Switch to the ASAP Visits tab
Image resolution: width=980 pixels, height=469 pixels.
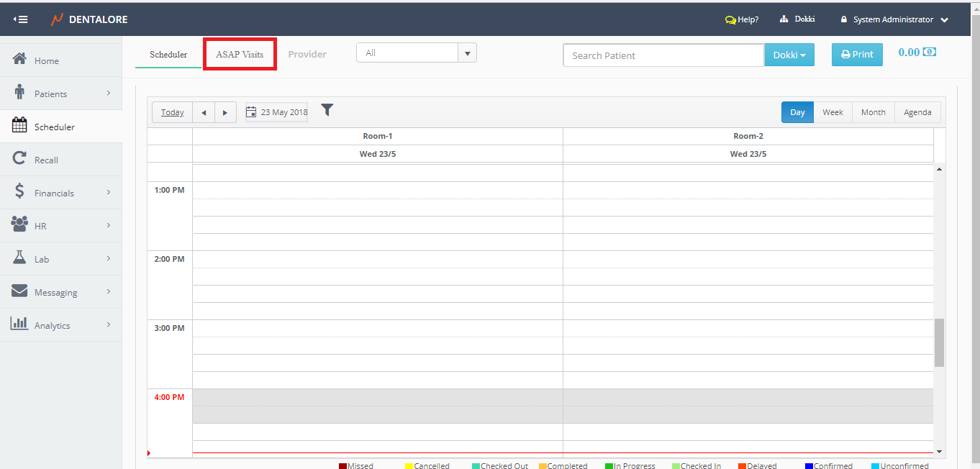point(240,55)
